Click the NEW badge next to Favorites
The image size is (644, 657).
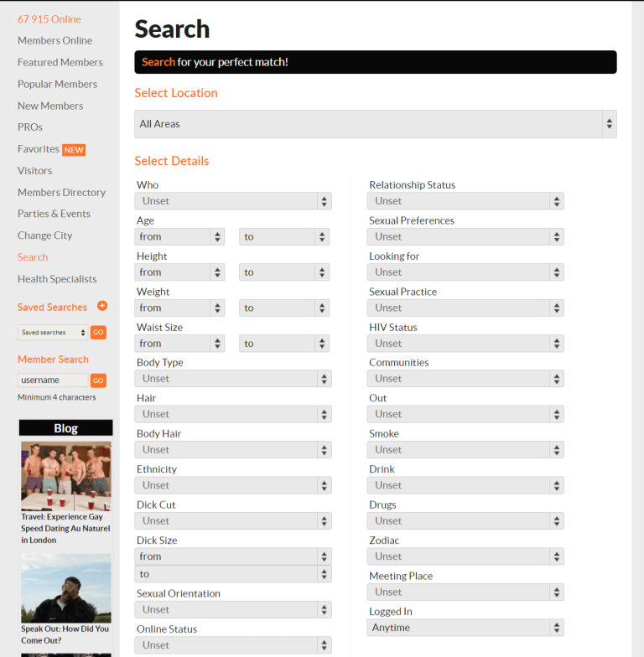point(74,150)
